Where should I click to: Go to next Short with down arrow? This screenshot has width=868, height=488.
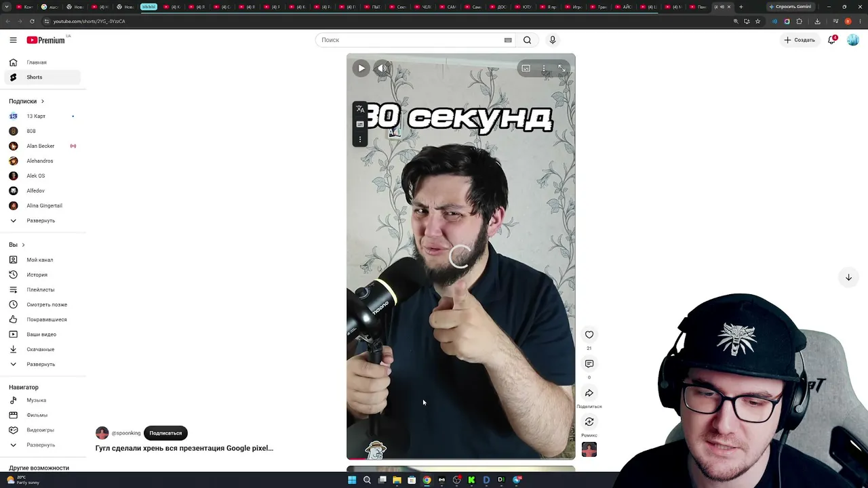[848, 277]
